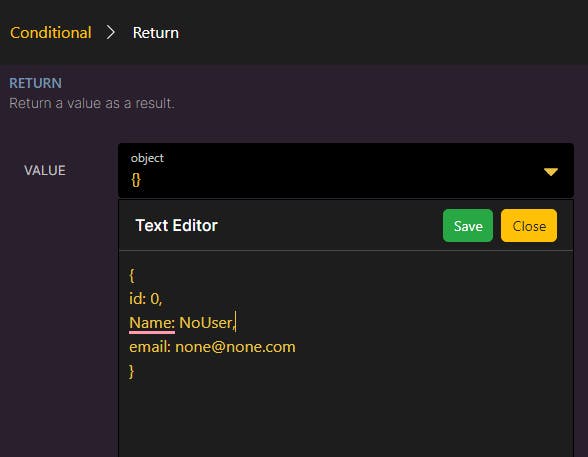Click the 'none@none.com' email value

[235, 347]
